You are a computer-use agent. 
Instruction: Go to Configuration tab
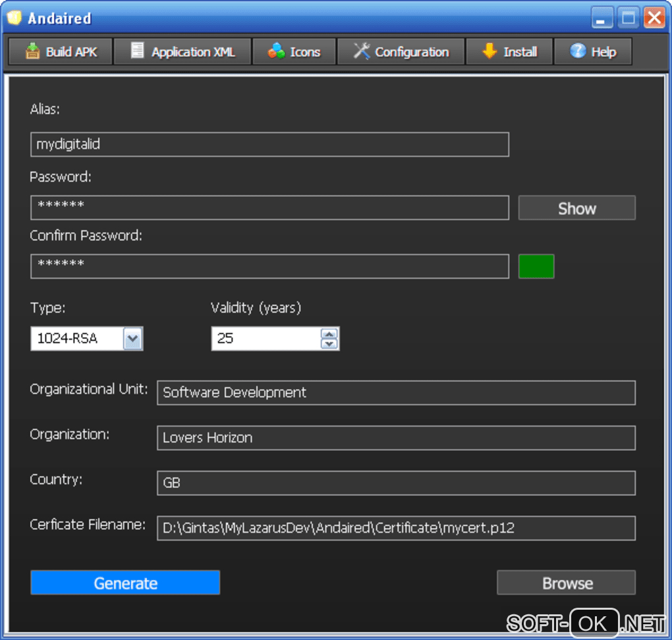point(401,52)
